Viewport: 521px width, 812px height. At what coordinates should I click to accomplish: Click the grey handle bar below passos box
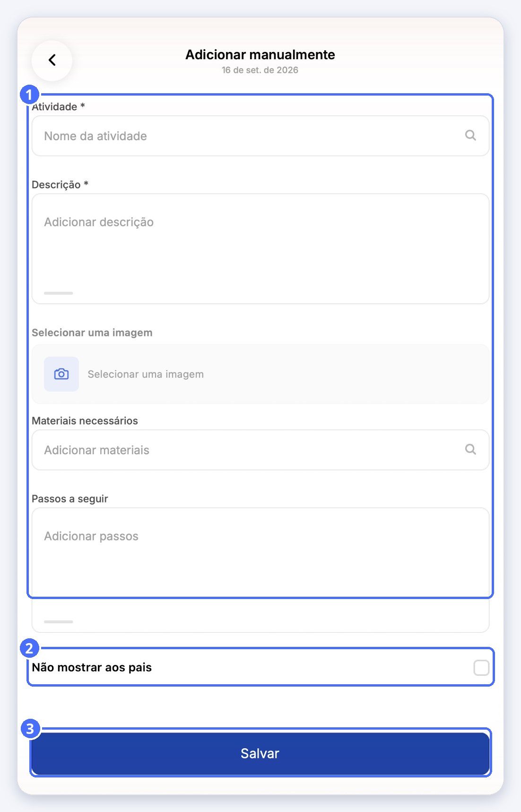click(59, 622)
